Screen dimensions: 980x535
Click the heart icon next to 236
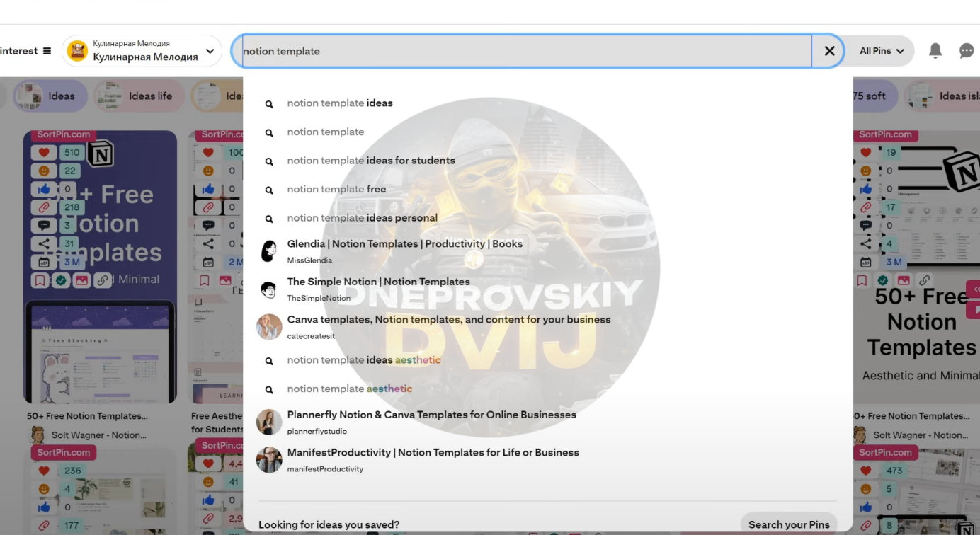(x=44, y=471)
